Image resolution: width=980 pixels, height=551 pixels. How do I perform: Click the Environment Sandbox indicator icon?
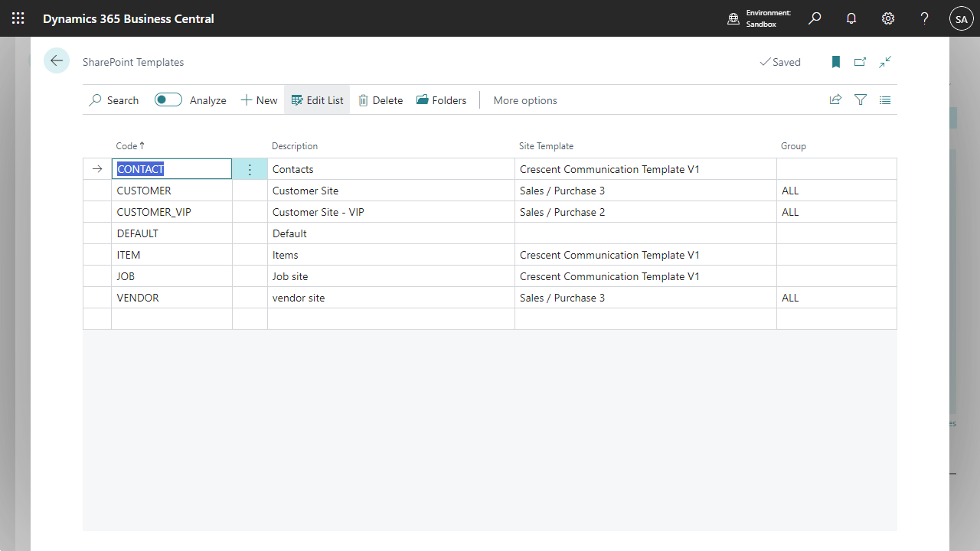(733, 18)
